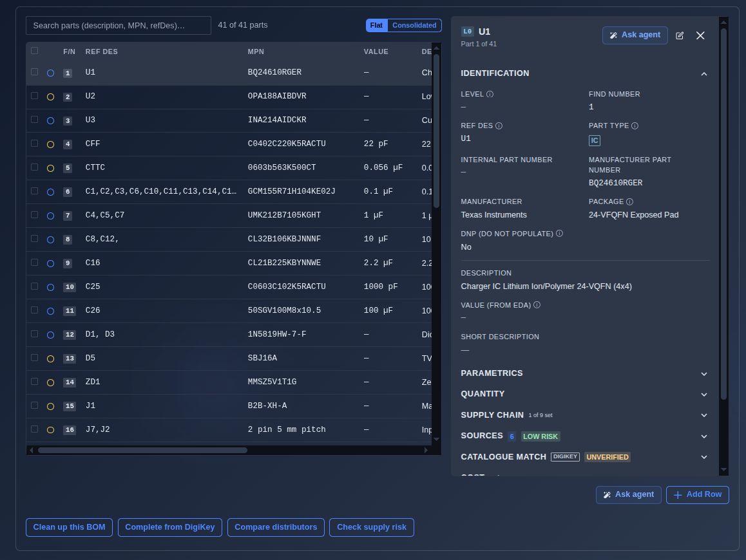Check the checkbox for C25 row

click(x=34, y=286)
